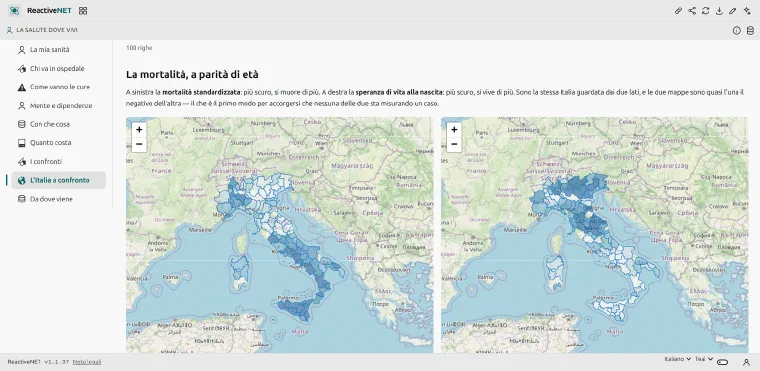
Task: Zoom in on the mortality map
Action: 139,129
